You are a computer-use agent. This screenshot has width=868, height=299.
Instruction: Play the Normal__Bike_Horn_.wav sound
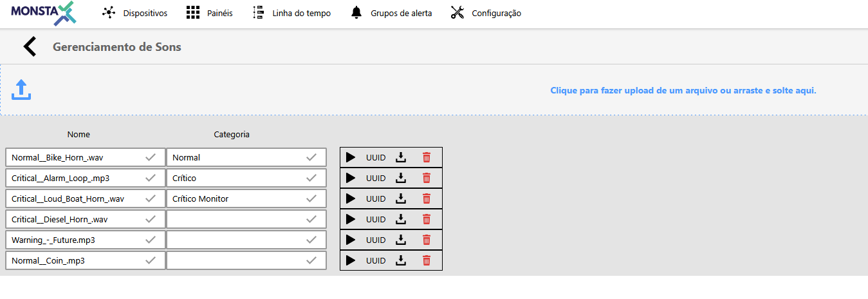[350, 157]
